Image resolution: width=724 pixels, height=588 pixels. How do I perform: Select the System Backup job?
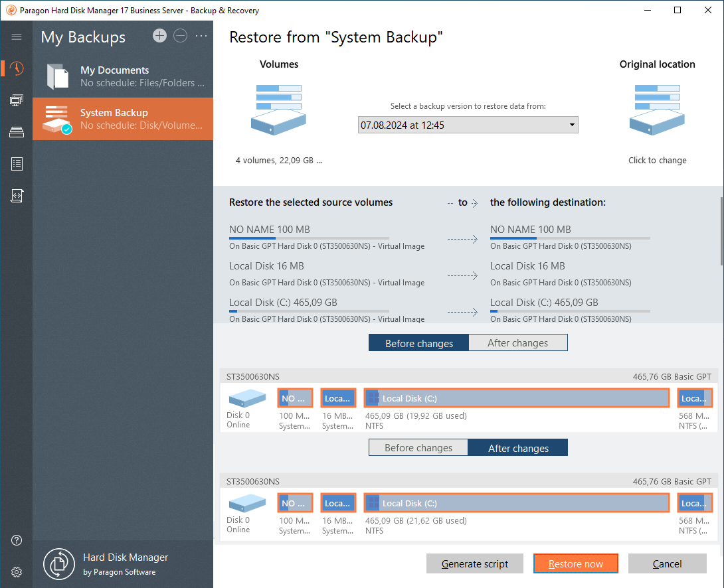(x=123, y=119)
